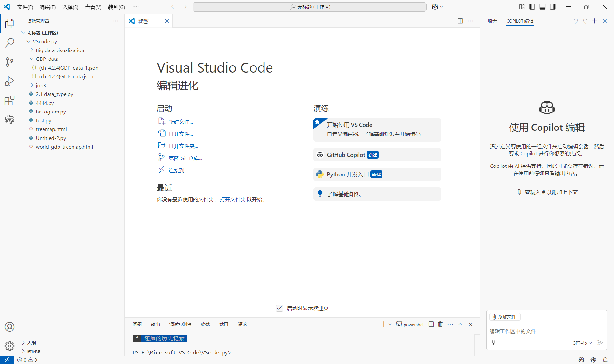
Task: Open Run and Debug view icon
Action: point(10,81)
